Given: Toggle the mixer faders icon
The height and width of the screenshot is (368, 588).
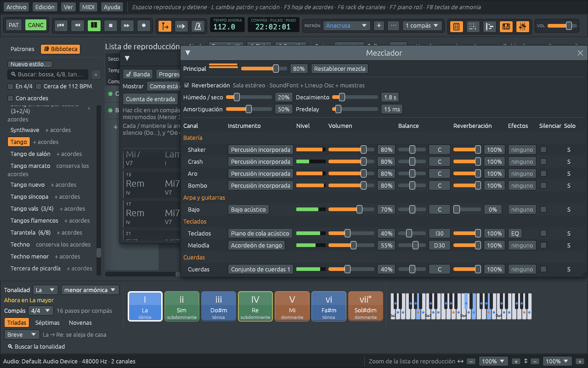Looking at the screenshot, I should point(522,27).
